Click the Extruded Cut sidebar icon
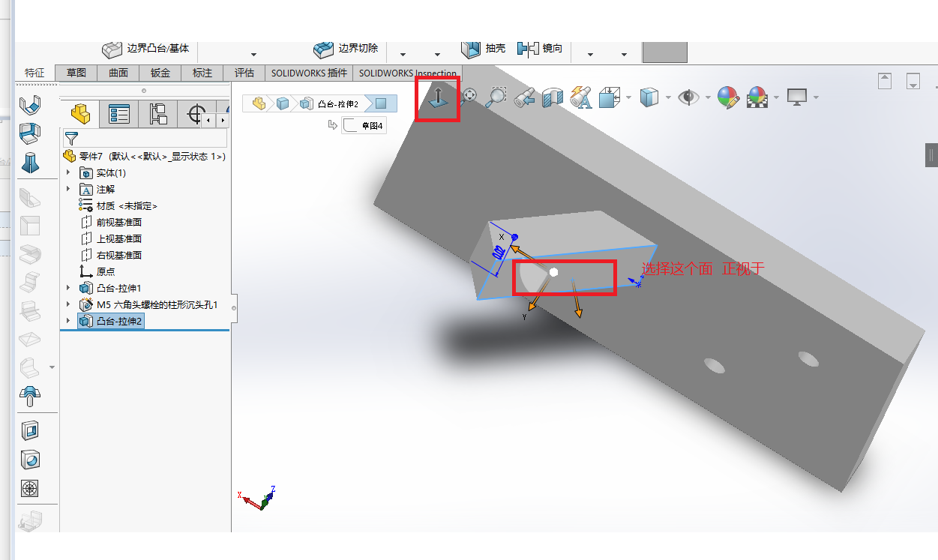This screenshot has width=938, height=560. pyautogui.click(x=30, y=430)
